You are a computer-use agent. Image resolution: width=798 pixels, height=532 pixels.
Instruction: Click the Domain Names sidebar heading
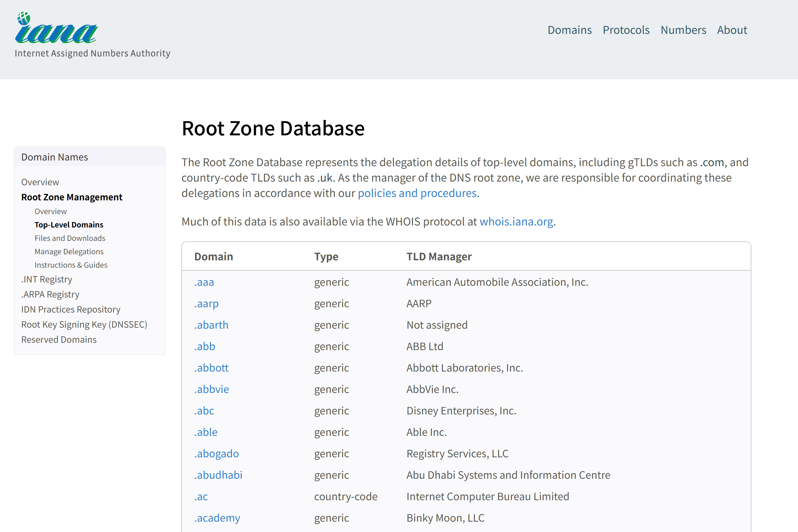coord(55,157)
